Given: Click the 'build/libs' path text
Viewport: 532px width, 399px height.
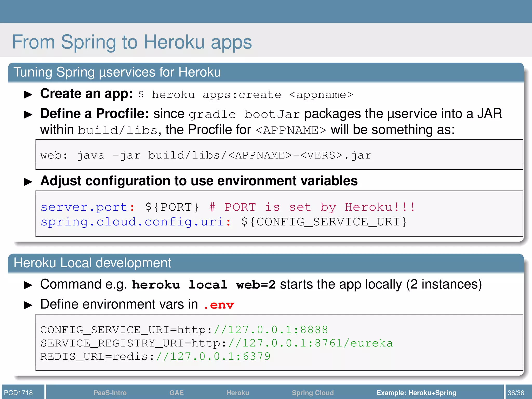Looking at the screenshot, I should 118,130.
